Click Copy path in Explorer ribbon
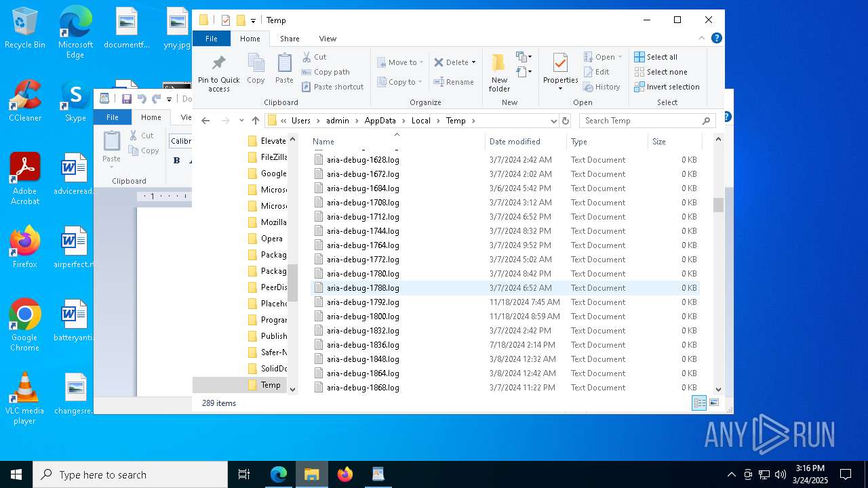The width and height of the screenshot is (868, 488). coord(325,72)
